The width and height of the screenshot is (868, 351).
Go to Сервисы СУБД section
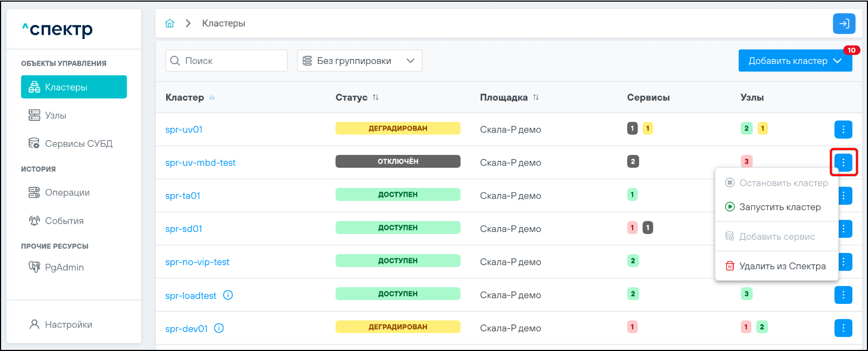tap(78, 144)
